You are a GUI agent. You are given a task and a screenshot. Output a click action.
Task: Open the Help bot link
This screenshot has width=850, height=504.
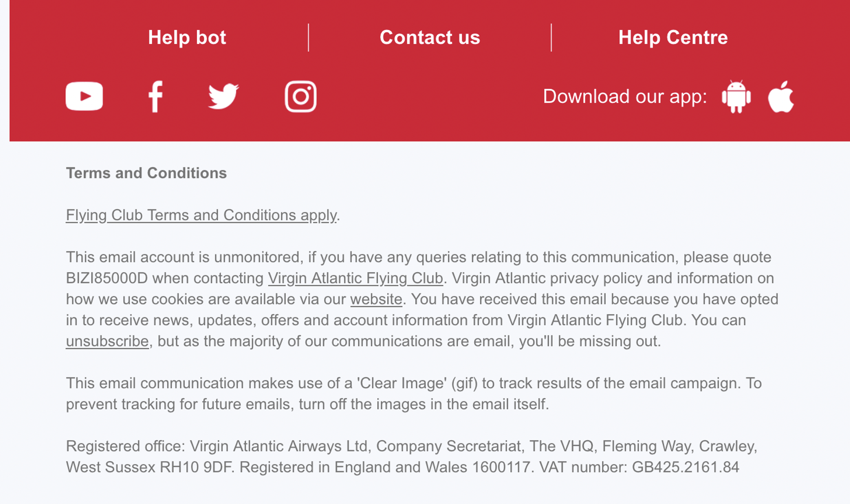[x=187, y=38]
